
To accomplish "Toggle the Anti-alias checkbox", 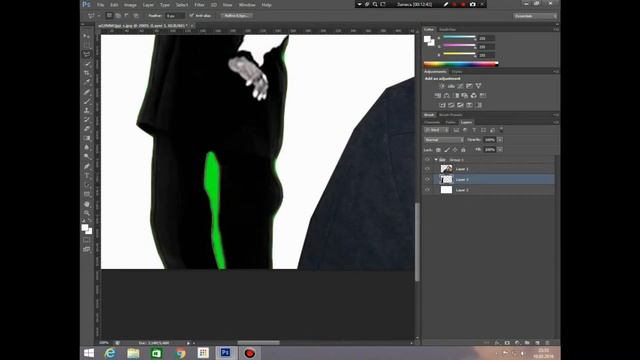I will [191, 16].
